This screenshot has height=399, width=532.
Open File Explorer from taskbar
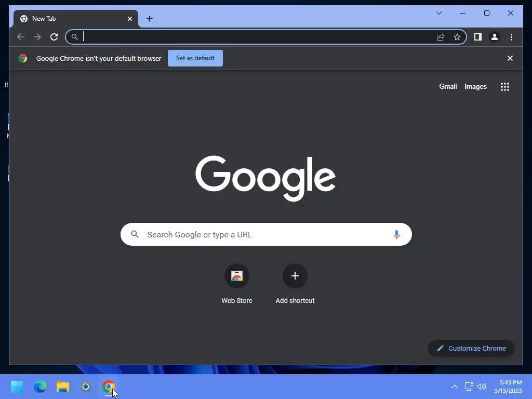tap(63, 387)
